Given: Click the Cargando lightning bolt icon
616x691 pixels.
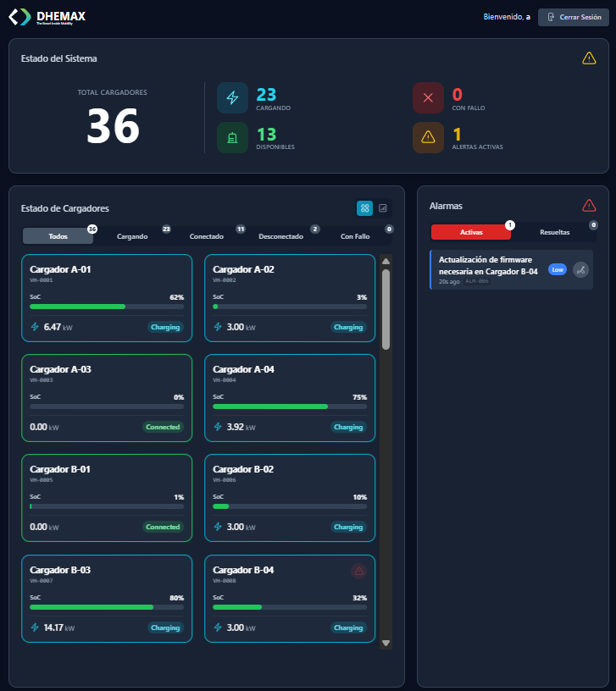Looking at the screenshot, I should [232, 98].
